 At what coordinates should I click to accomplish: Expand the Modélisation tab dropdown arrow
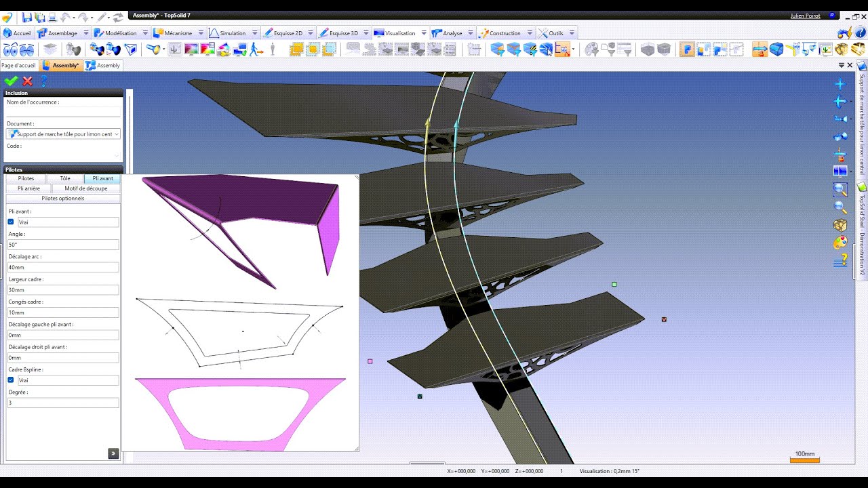145,33
